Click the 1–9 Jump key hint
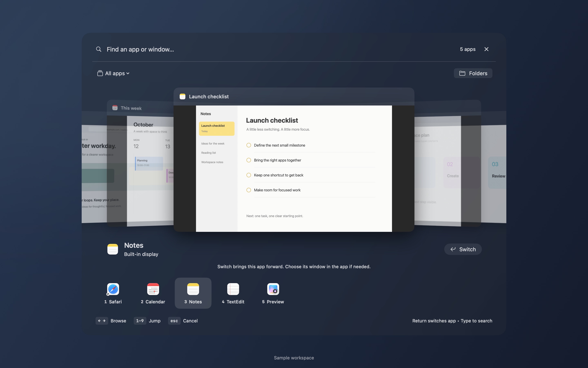The width and height of the screenshot is (588, 368). pyautogui.click(x=147, y=321)
